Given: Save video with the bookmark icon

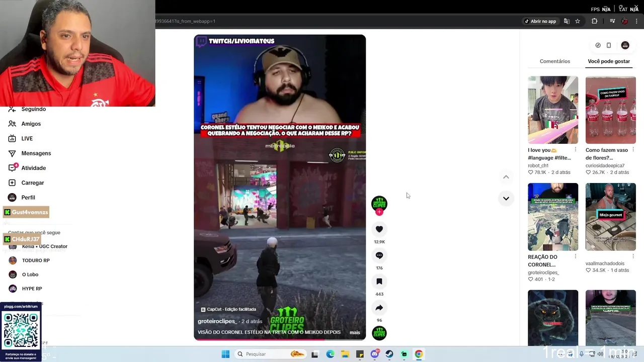Looking at the screenshot, I should point(379,282).
